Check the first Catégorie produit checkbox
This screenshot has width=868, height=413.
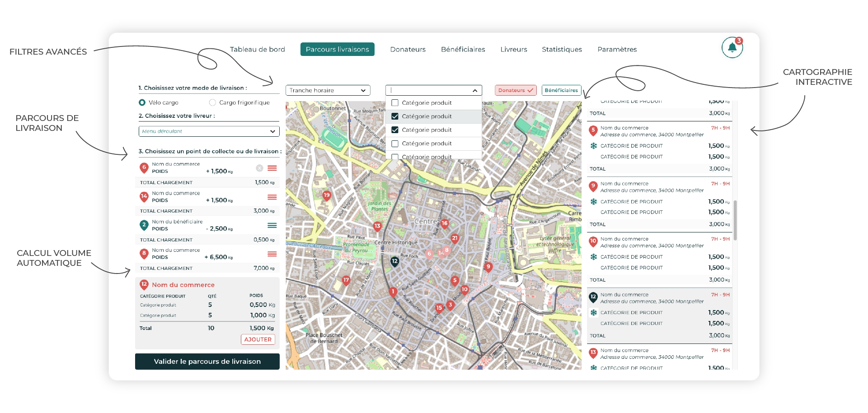pyautogui.click(x=394, y=102)
